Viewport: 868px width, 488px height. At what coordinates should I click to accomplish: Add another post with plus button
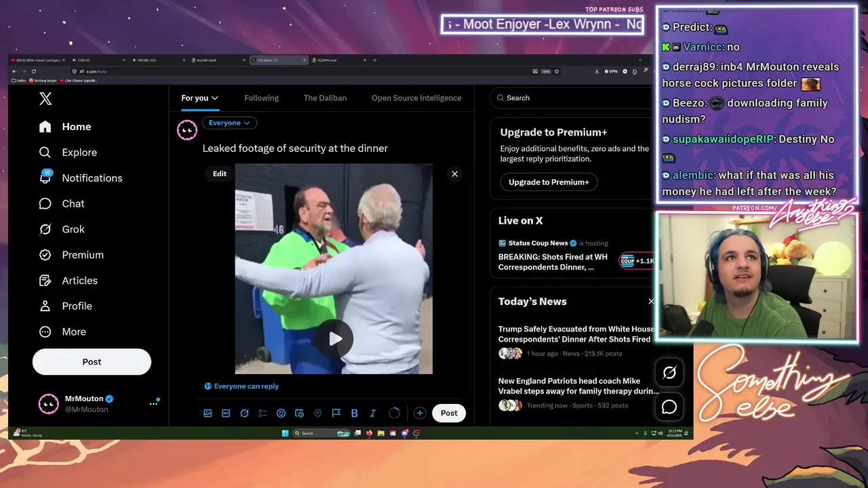pos(420,413)
